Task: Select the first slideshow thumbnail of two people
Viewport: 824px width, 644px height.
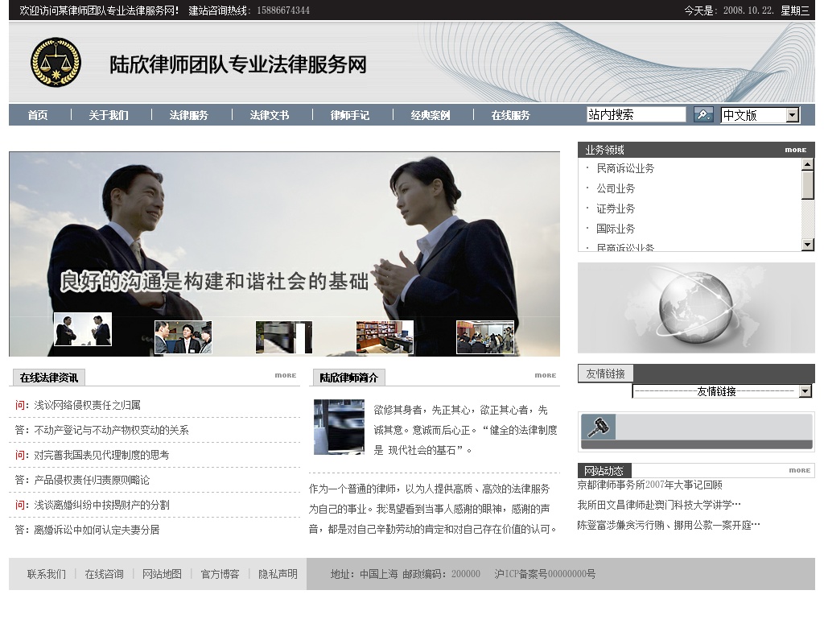Action: pyautogui.click(x=83, y=330)
